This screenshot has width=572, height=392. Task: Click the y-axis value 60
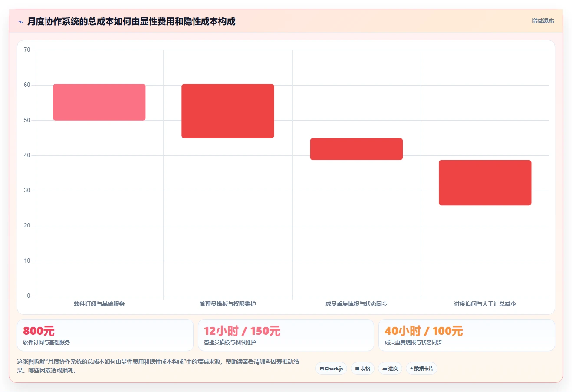coord(27,85)
